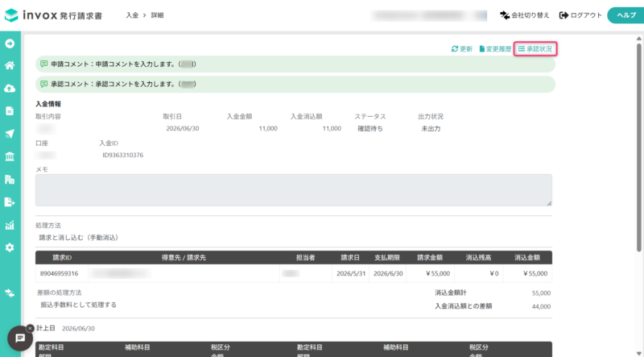The width and height of the screenshot is (644, 357).
Task: Close the chat bubble with its X
Action: click(x=30, y=328)
